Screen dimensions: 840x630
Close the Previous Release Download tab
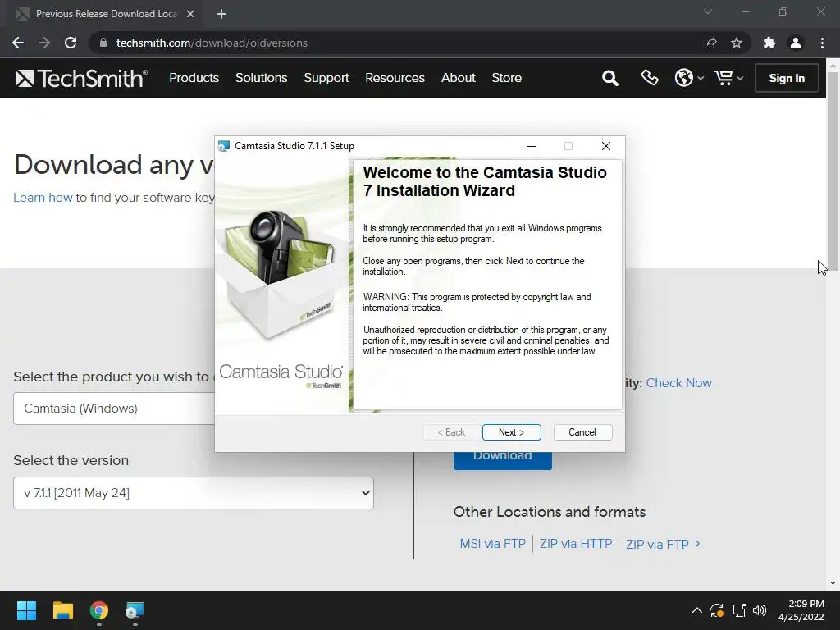click(x=190, y=14)
